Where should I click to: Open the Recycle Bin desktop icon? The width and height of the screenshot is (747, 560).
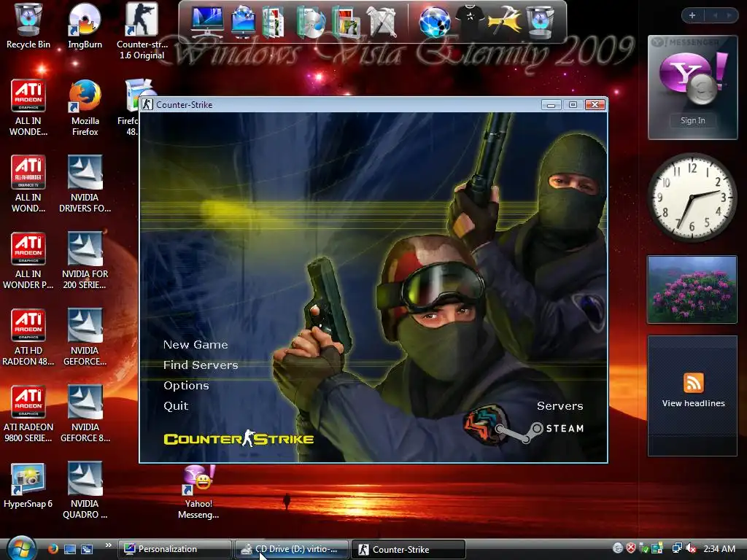click(x=28, y=26)
